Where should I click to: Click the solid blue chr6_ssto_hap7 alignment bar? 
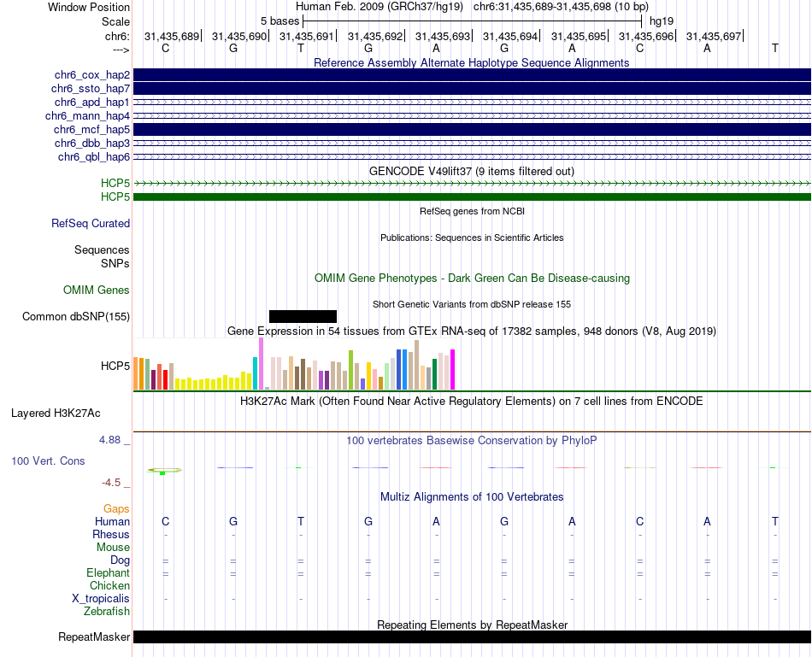(x=472, y=89)
